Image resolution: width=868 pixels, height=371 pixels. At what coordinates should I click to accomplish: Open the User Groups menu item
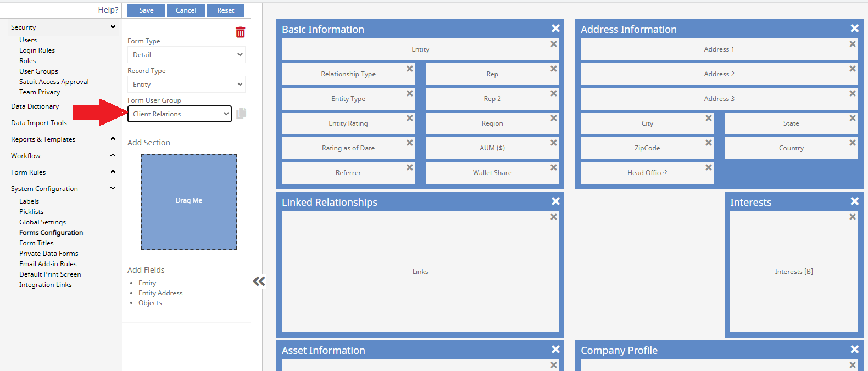pyautogui.click(x=38, y=71)
